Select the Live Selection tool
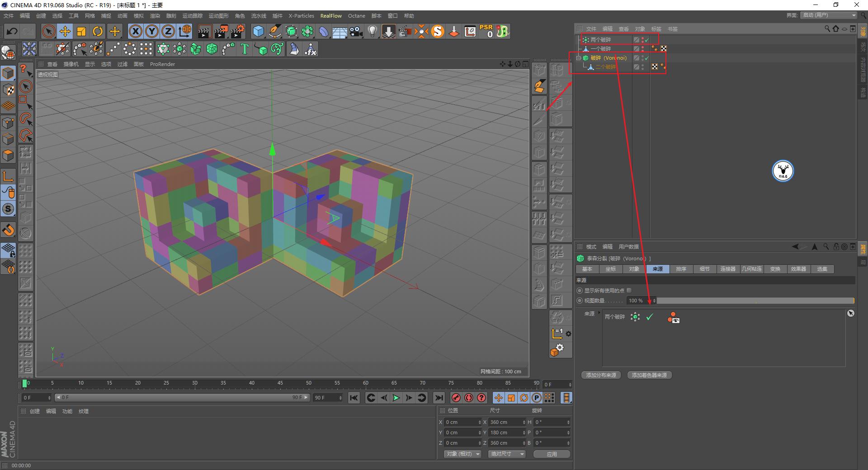The image size is (868, 470). [47, 31]
